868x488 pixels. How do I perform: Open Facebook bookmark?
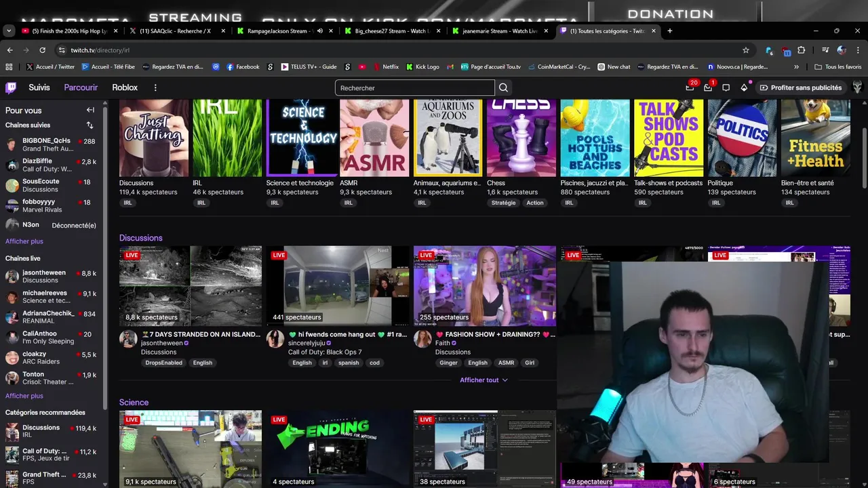click(x=243, y=66)
